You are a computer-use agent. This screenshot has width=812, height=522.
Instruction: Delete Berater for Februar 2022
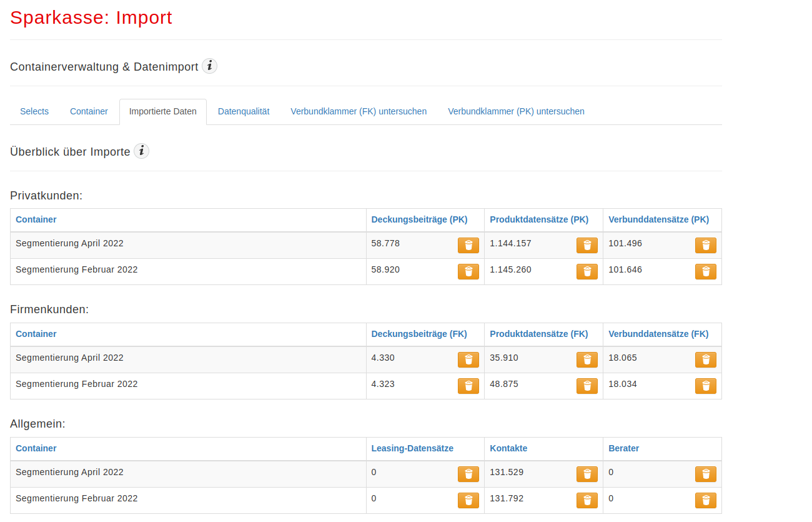tap(706, 500)
